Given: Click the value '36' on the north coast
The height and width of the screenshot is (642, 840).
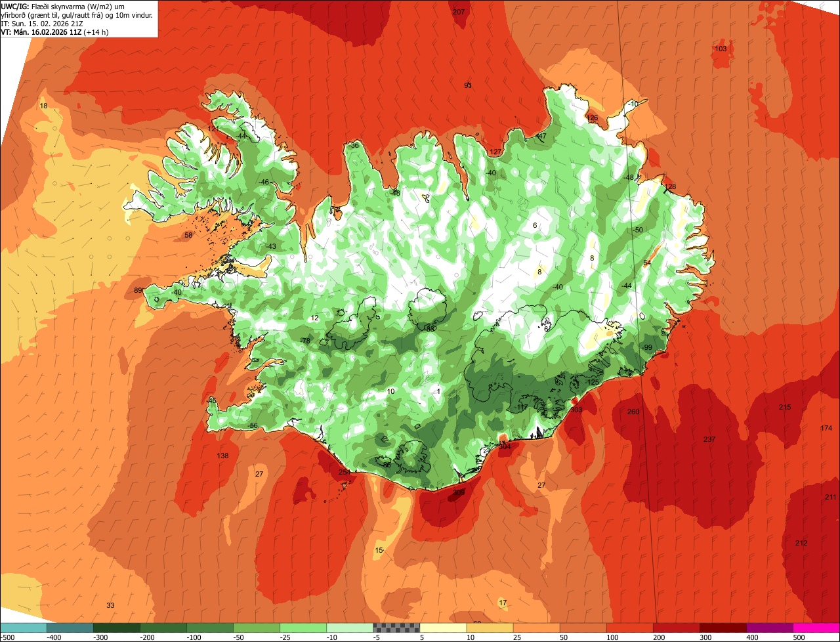Looking at the screenshot, I should click(x=354, y=146).
